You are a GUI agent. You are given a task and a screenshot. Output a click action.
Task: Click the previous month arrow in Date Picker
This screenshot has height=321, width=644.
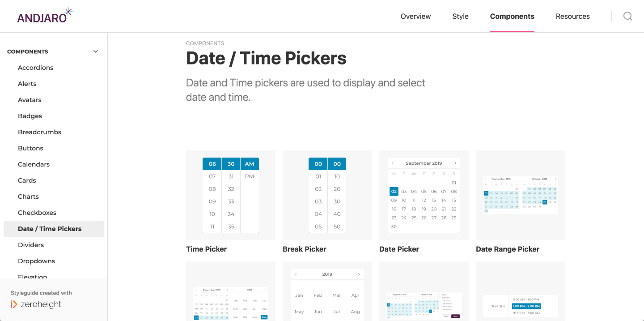[x=392, y=163]
